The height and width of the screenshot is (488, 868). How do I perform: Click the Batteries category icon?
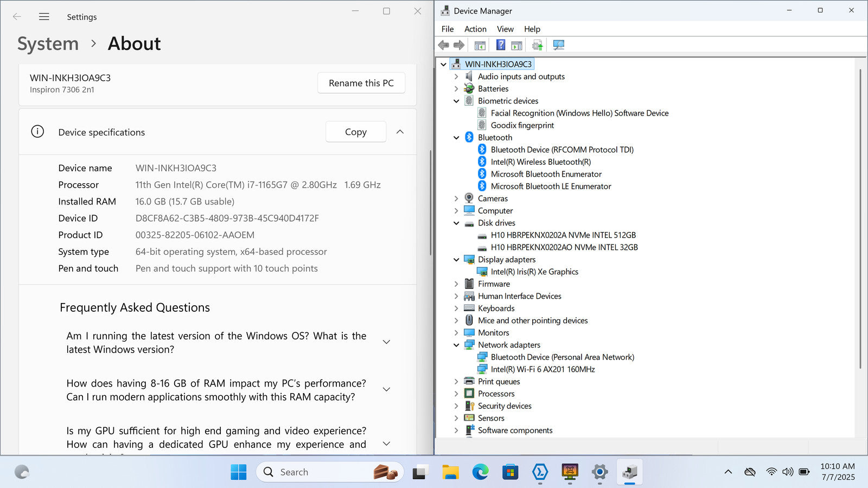click(x=469, y=88)
